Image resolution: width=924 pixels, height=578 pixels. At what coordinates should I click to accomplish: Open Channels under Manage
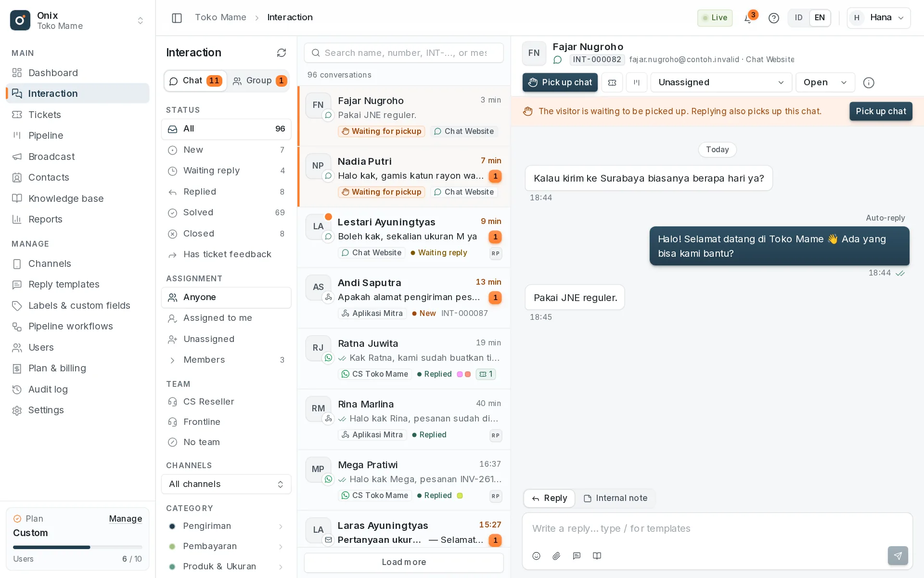77,263
